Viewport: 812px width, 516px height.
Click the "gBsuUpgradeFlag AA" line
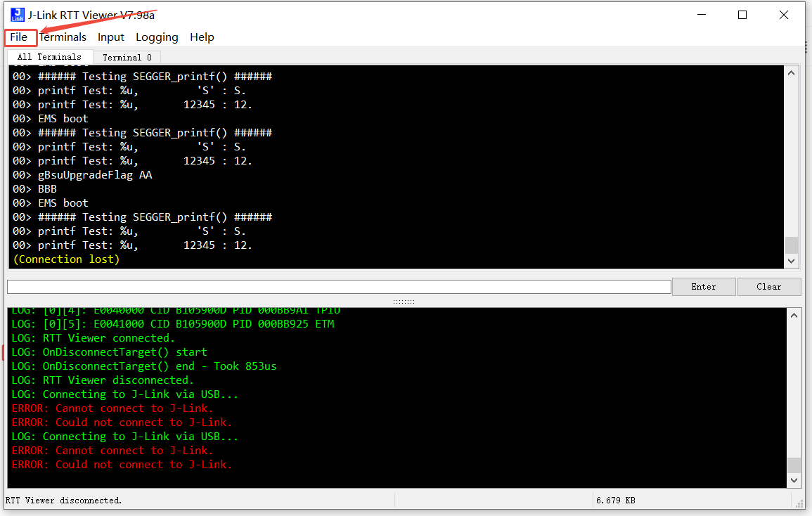[82, 175]
